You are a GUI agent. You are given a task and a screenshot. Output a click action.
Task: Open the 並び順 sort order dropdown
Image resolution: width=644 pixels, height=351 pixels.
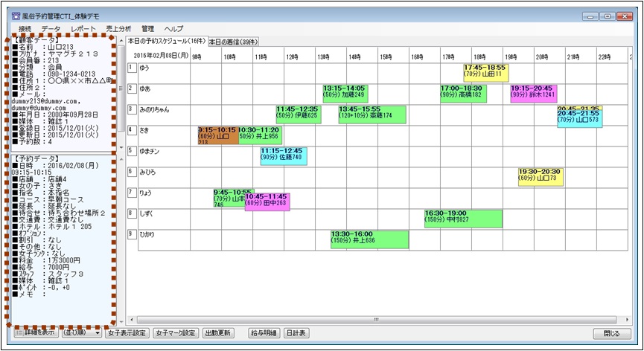[80, 333]
